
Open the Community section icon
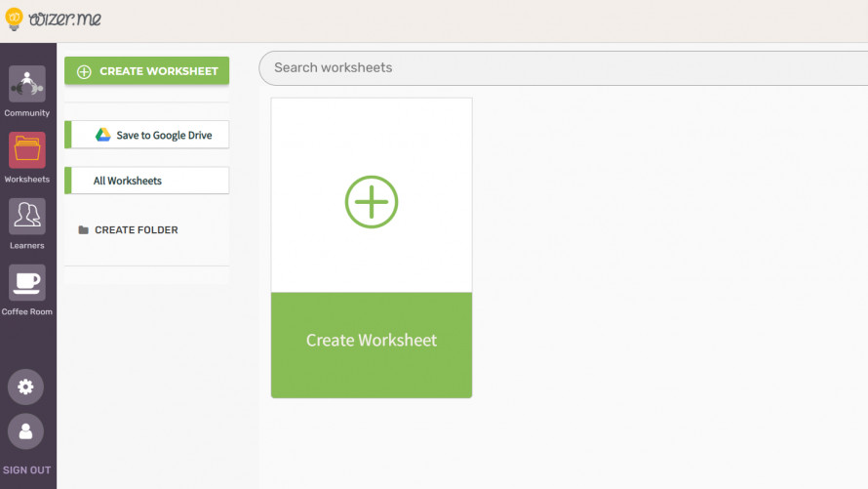(x=26, y=84)
